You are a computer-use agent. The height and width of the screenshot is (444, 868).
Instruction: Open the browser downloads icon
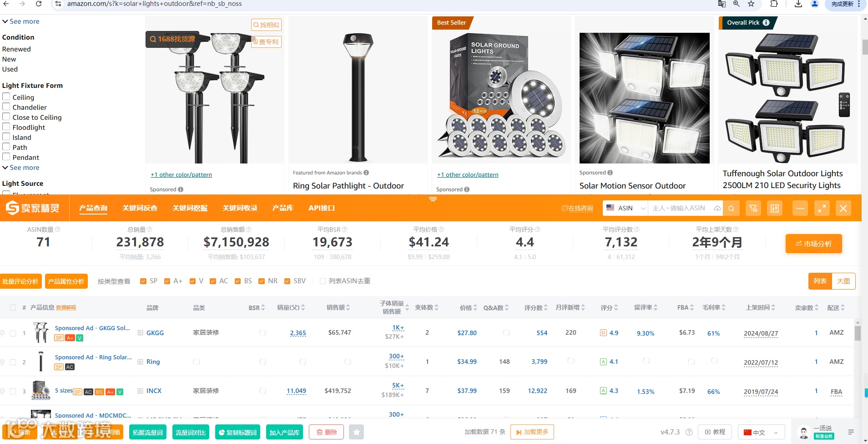798,4
